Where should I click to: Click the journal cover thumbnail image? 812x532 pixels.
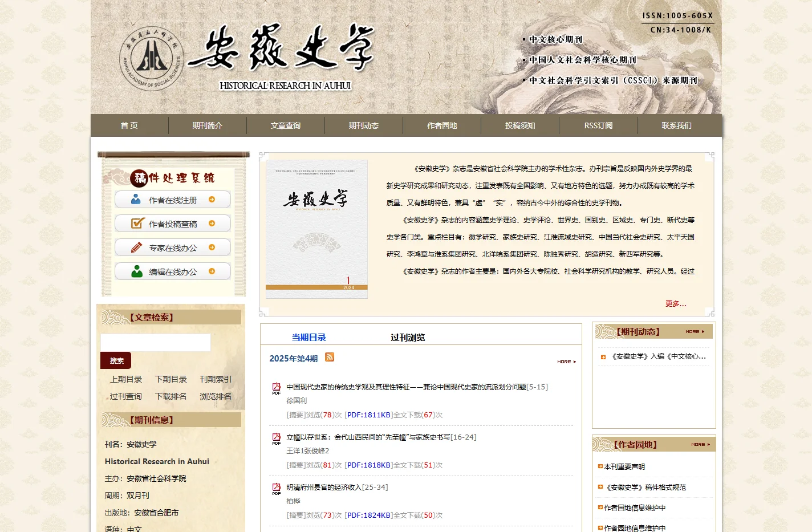click(316, 229)
